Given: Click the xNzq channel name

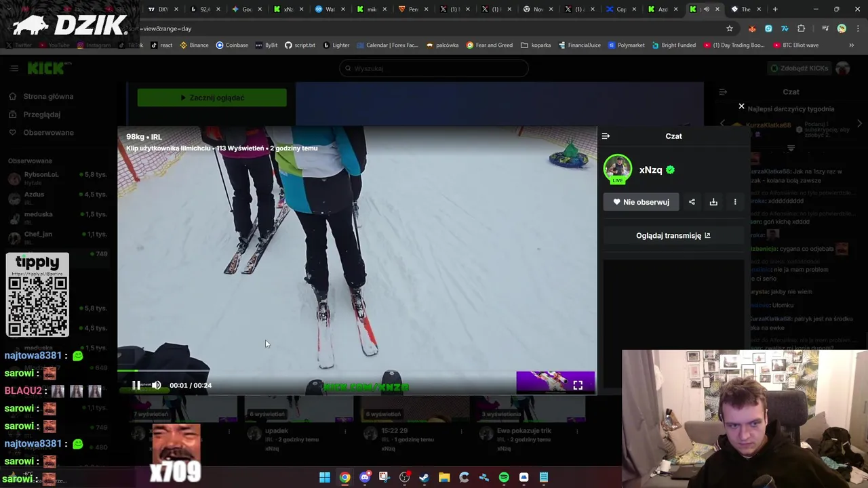Looking at the screenshot, I should pyautogui.click(x=650, y=170).
